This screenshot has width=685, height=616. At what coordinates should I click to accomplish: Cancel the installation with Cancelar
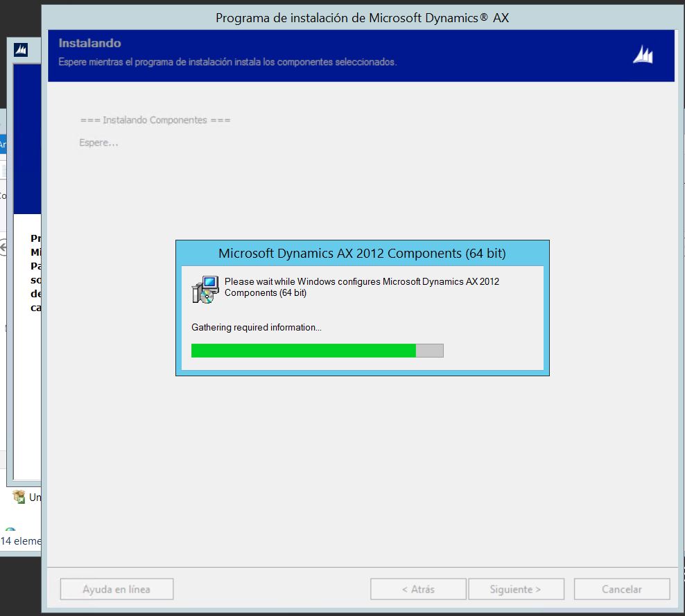point(622,589)
